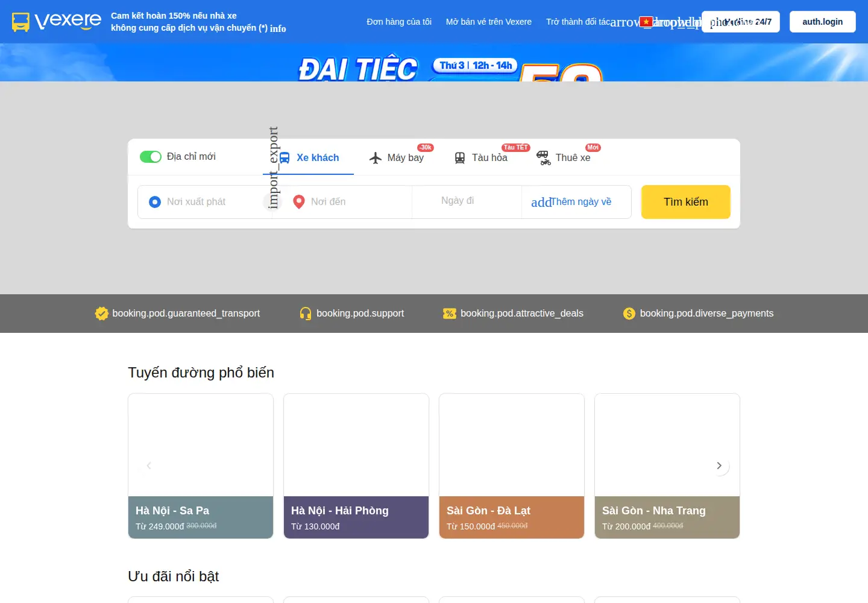
Task: Click the booking.pod.guaranteed_transport text
Action: click(x=186, y=314)
